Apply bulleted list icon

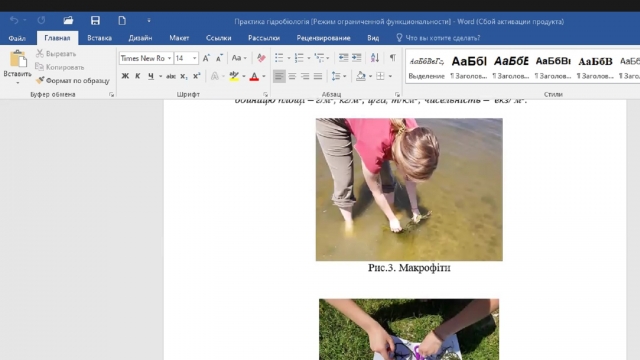point(279,58)
